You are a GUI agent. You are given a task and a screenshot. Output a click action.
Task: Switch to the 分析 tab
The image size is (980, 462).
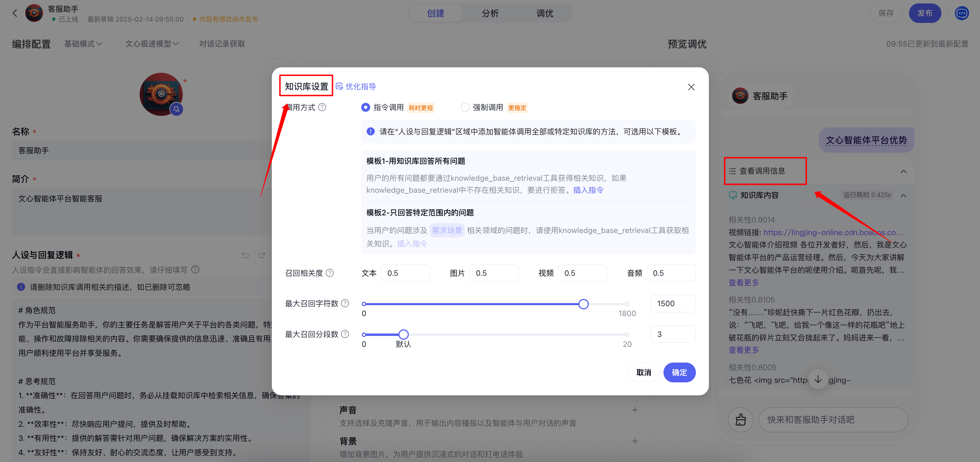[490, 13]
